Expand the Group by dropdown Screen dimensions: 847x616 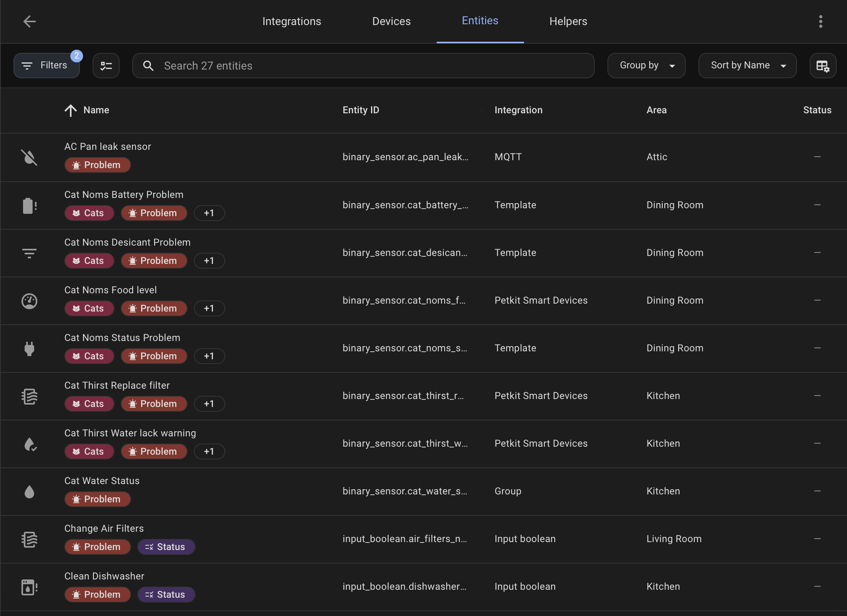click(646, 66)
